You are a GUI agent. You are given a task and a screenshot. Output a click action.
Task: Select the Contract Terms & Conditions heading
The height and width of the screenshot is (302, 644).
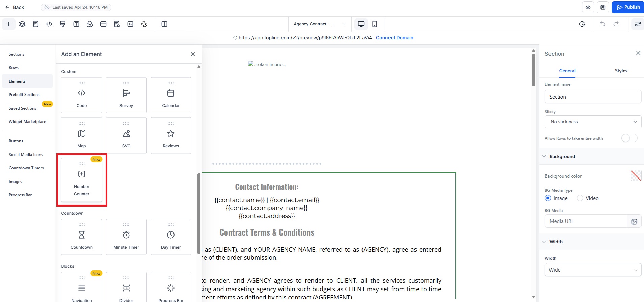click(x=267, y=232)
